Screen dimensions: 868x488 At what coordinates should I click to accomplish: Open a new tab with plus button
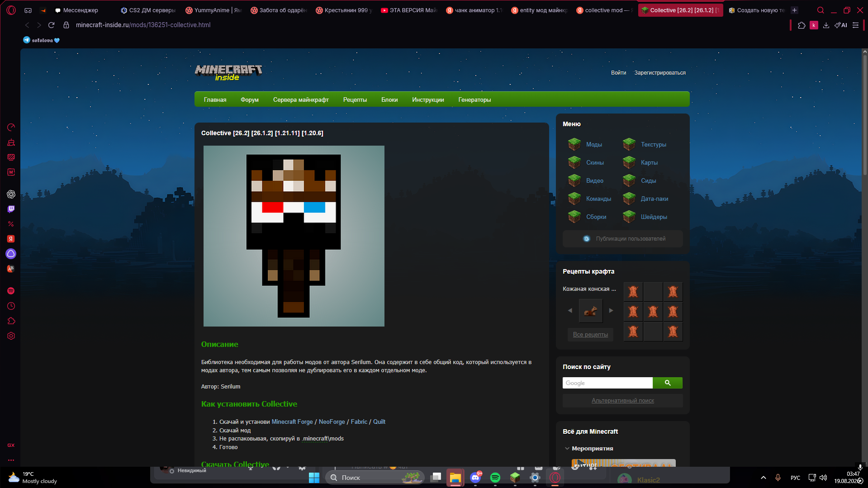(x=795, y=10)
